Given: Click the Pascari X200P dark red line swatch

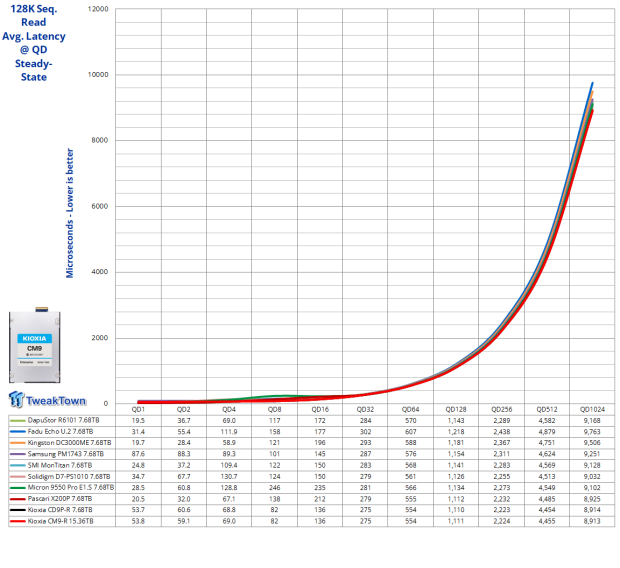Looking at the screenshot, I should 17,499.
